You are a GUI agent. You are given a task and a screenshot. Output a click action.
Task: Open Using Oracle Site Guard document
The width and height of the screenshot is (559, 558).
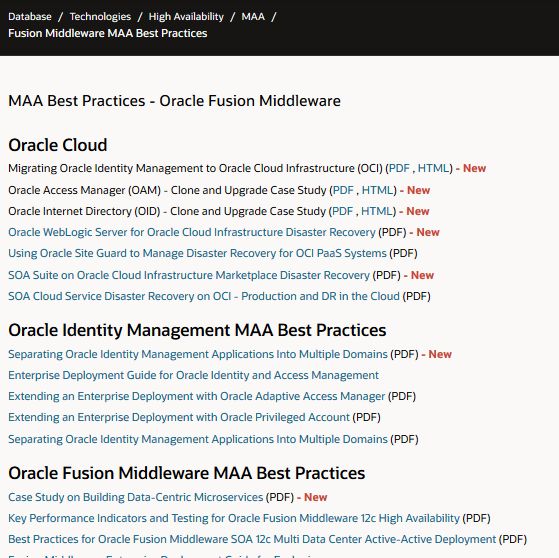click(197, 253)
